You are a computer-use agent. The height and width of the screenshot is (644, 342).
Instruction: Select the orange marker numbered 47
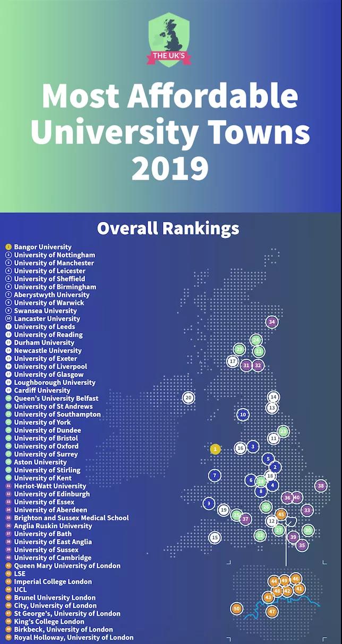click(272, 612)
